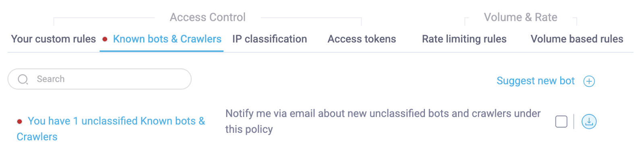Select the Known bots & Crawlers tab
Screen dimensions: 644x149
point(167,39)
